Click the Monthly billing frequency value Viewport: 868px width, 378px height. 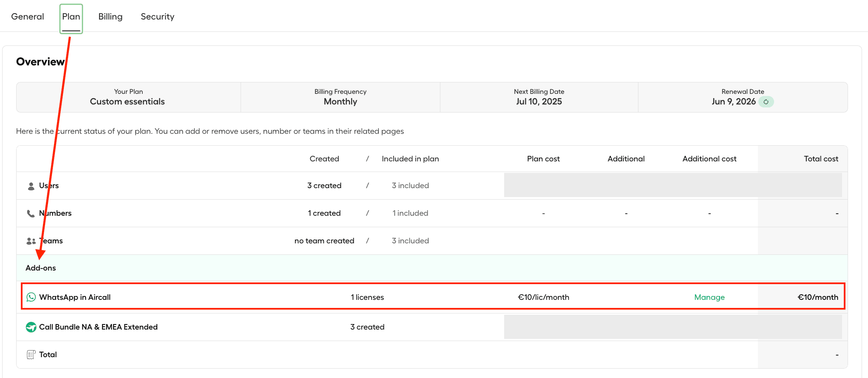point(340,102)
